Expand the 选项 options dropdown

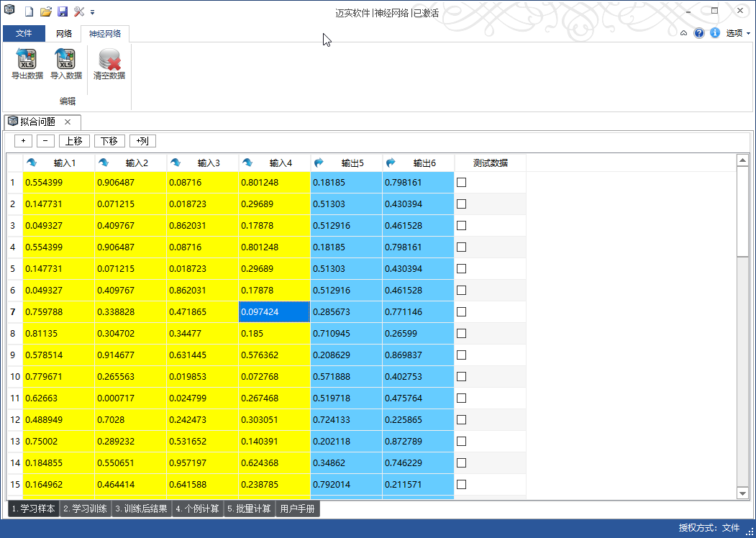point(737,33)
